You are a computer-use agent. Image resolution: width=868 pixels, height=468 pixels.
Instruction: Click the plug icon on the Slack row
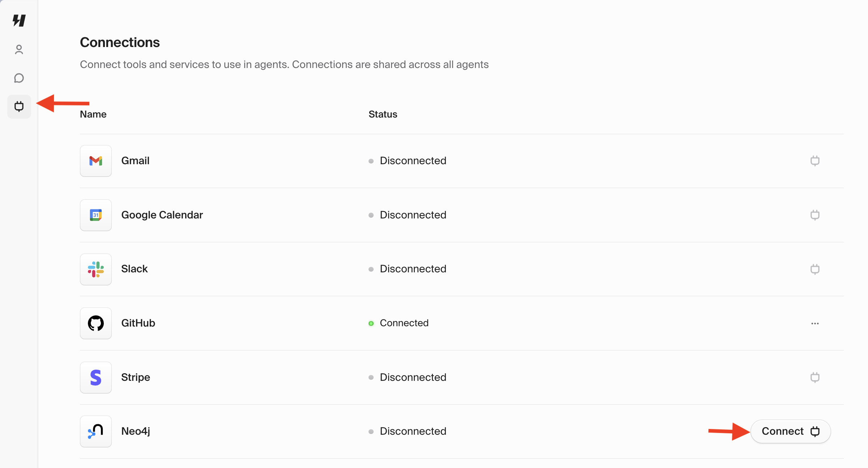pyautogui.click(x=815, y=269)
